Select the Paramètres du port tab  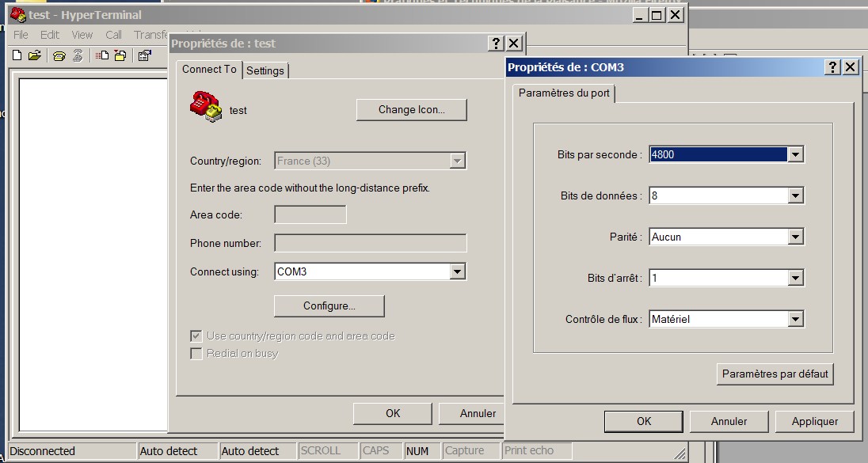tap(564, 93)
